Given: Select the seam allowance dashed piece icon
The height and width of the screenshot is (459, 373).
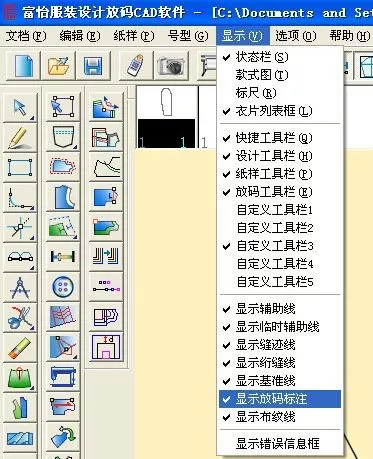Looking at the screenshot, I should [x=63, y=167].
